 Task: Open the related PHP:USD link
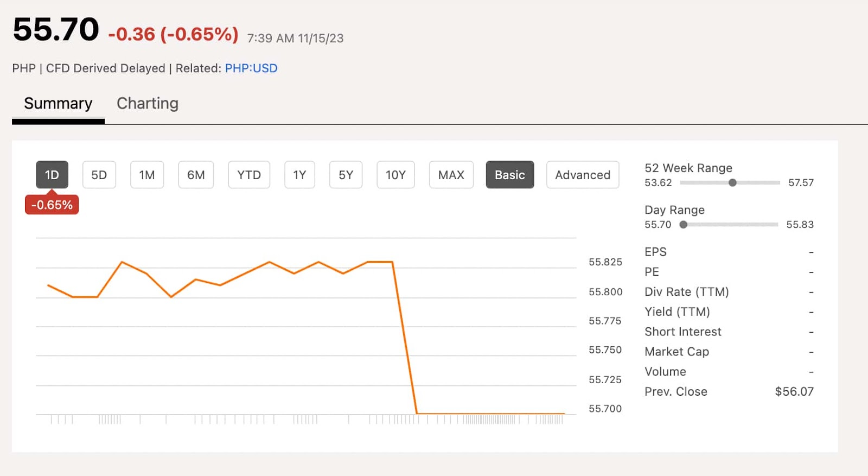click(251, 68)
